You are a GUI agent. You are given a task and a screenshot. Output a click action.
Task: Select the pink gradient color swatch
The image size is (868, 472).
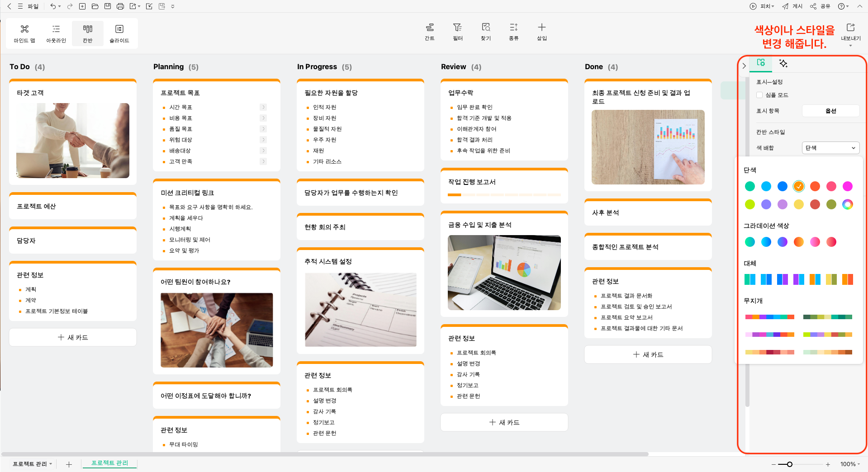click(x=815, y=242)
